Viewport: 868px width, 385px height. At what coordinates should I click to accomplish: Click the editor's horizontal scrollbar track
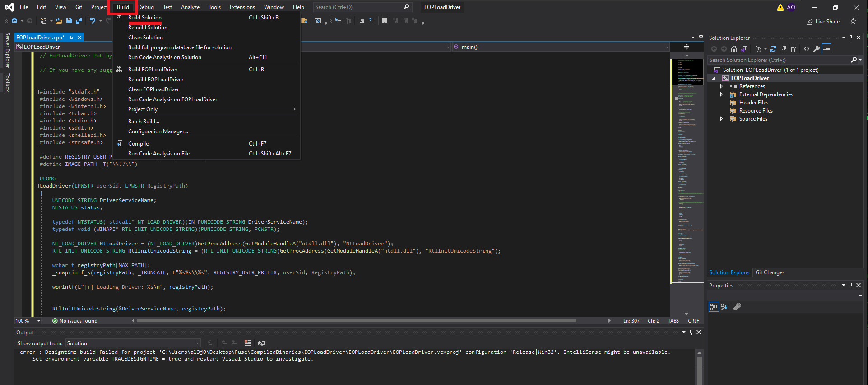tap(591, 321)
